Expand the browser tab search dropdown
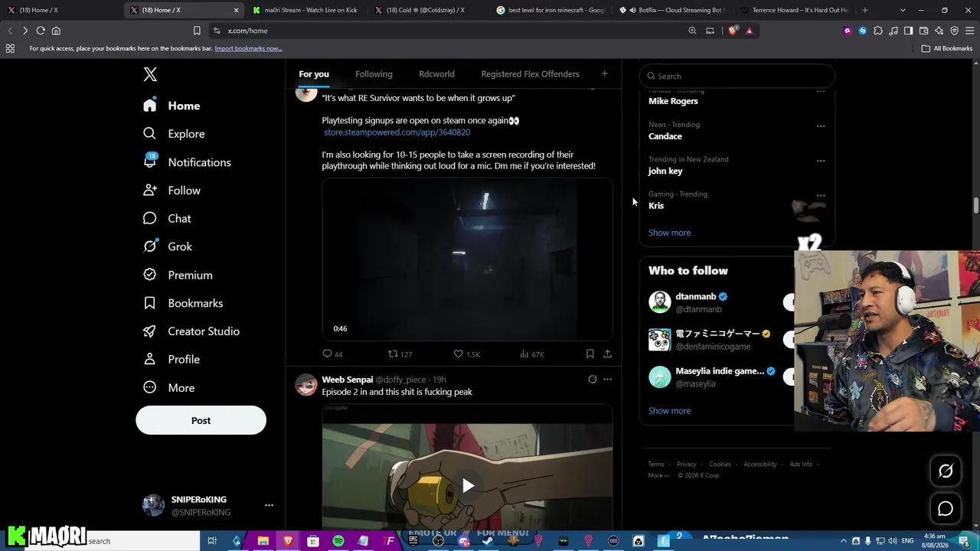The image size is (980, 551). [x=903, y=10]
